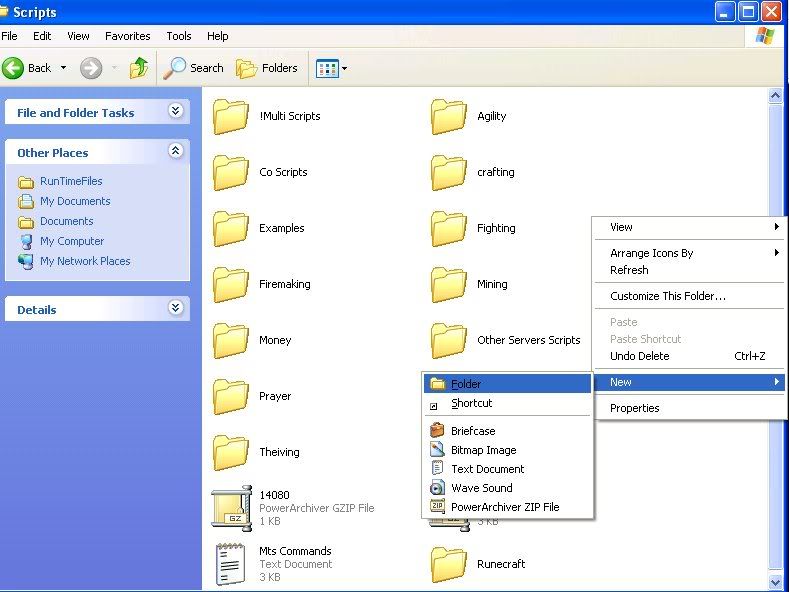The width and height of the screenshot is (789, 592).
Task: Open My Network Places link
Action: [x=85, y=261]
